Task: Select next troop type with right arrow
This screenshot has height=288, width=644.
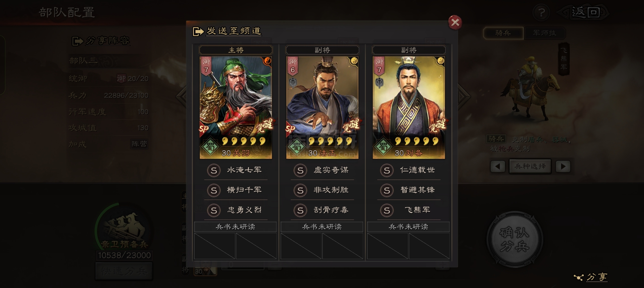Action: pyautogui.click(x=563, y=167)
